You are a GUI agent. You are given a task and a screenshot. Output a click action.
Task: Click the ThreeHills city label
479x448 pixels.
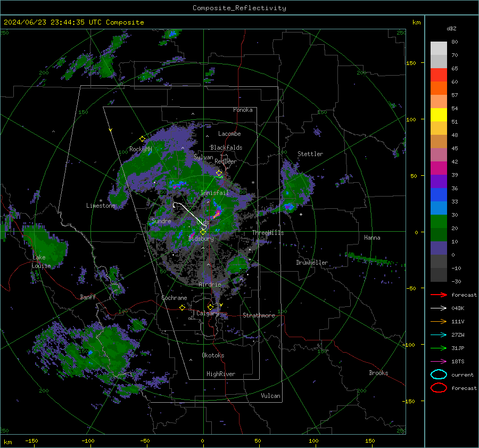268,233
